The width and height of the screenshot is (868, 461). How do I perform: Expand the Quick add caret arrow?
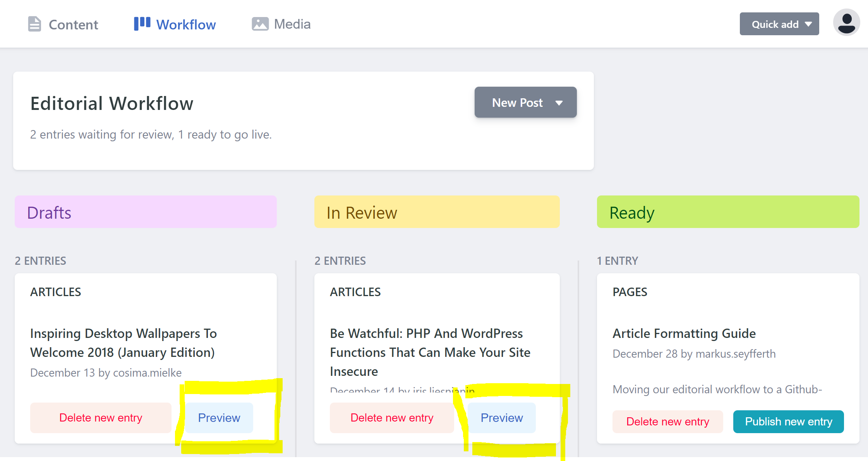[808, 24]
